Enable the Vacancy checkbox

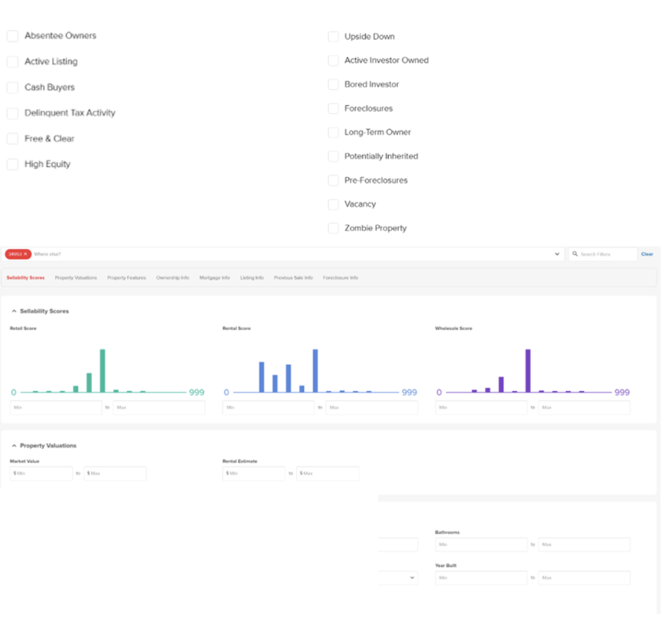point(333,204)
